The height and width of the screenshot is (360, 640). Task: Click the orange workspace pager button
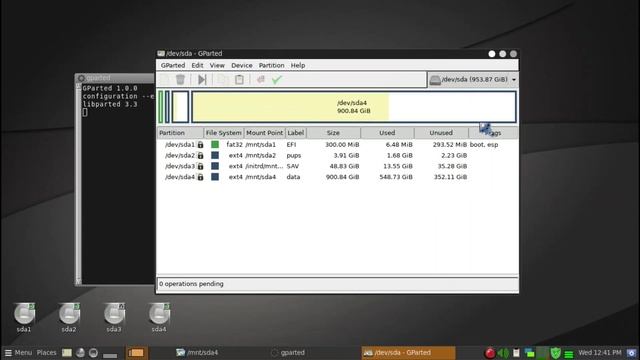pyautogui.click(x=136, y=353)
